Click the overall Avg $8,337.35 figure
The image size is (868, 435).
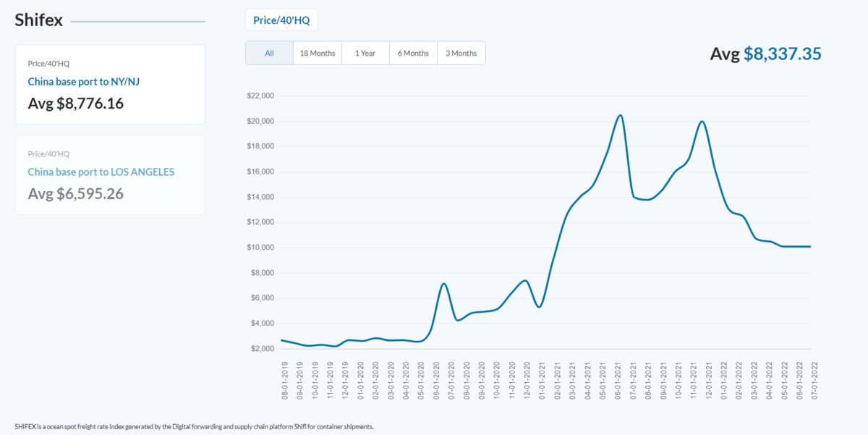765,54
